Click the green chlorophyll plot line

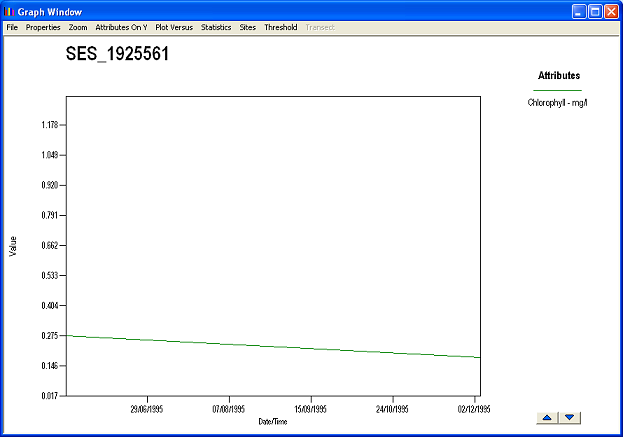pyautogui.click(x=270, y=347)
